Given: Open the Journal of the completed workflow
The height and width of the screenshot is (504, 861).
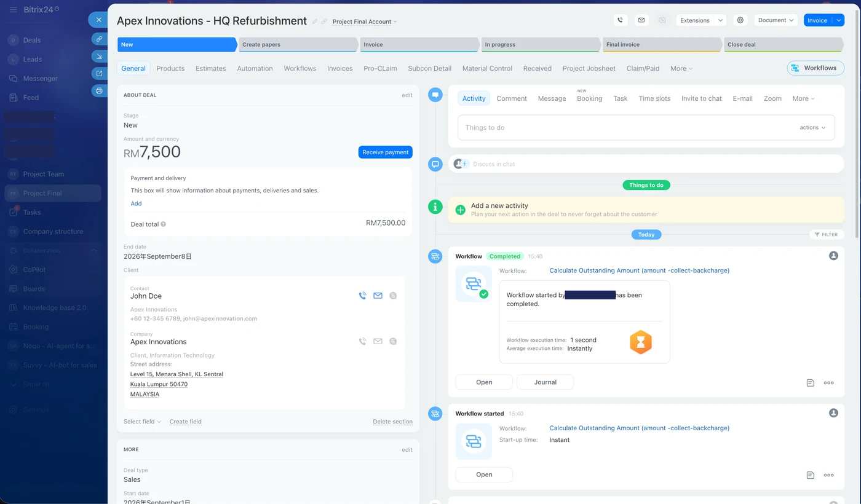Looking at the screenshot, I should [545, 382].
